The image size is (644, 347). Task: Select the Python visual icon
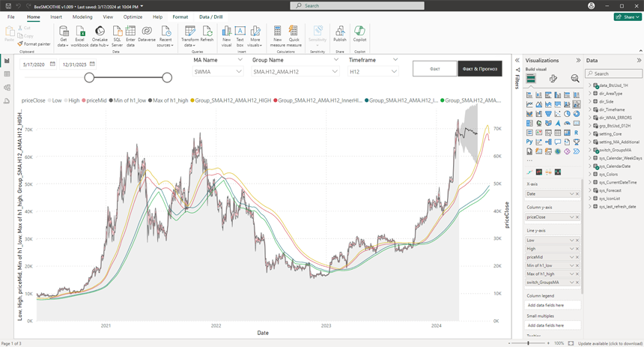click(529, 142)
